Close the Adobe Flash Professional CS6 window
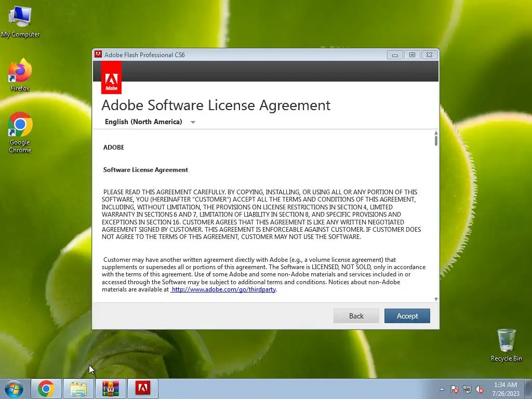 [429, 55]
